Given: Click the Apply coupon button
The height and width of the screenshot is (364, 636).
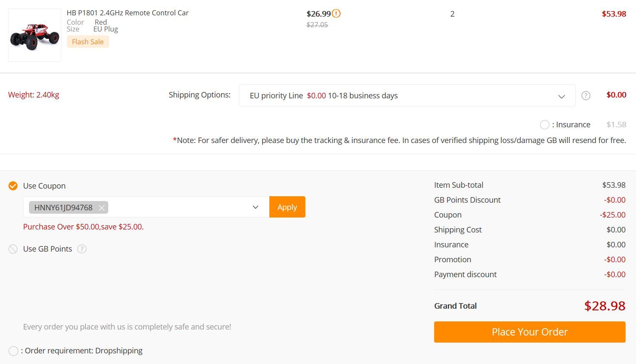Looking at the screenshot, I should (287, 207).
